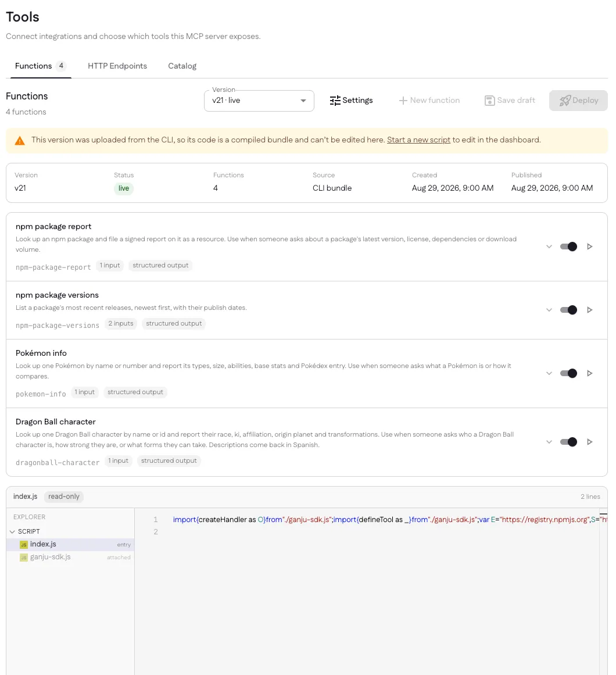
Task: Click the CLI bundle source value
Action: coord(332,188)
